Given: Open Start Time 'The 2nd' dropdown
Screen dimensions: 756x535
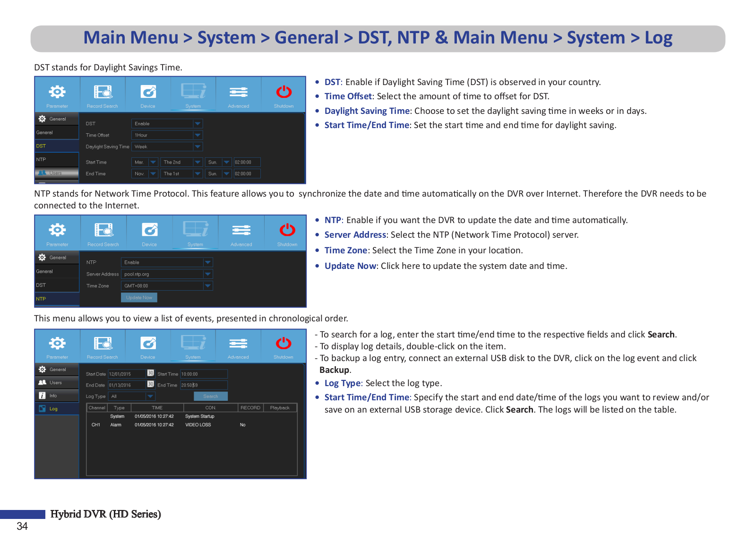Looking at the screenshot, I should pos(181,162).
